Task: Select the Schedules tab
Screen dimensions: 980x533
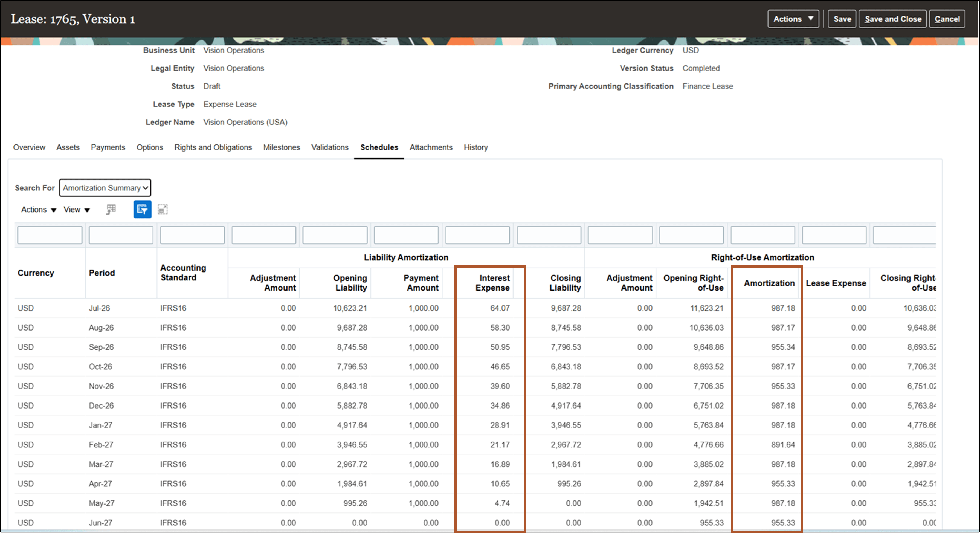Action: click(x=379, y=147)
